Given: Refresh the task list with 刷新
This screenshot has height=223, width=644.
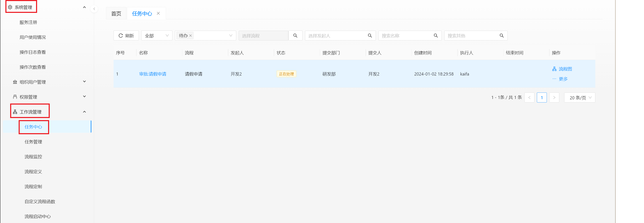Looking at the screenshot, I should 126,35.
